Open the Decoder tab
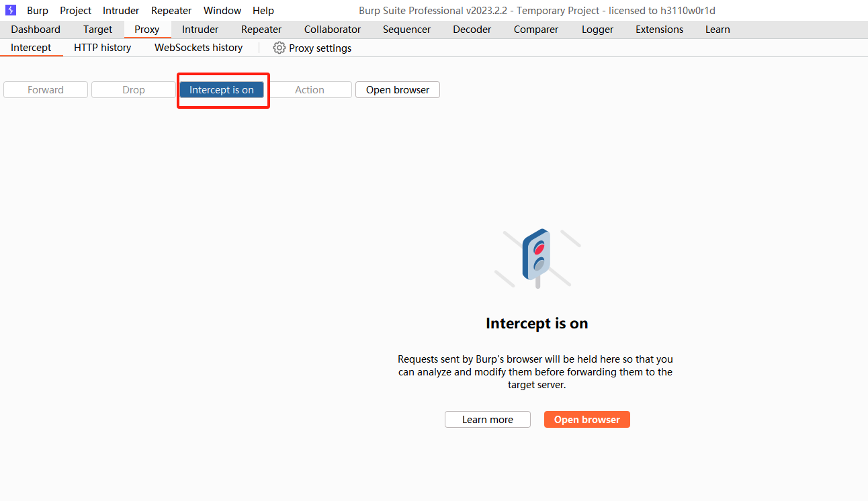Image resolution: width=868 pixels, height=501 pixels. point(472,30)
